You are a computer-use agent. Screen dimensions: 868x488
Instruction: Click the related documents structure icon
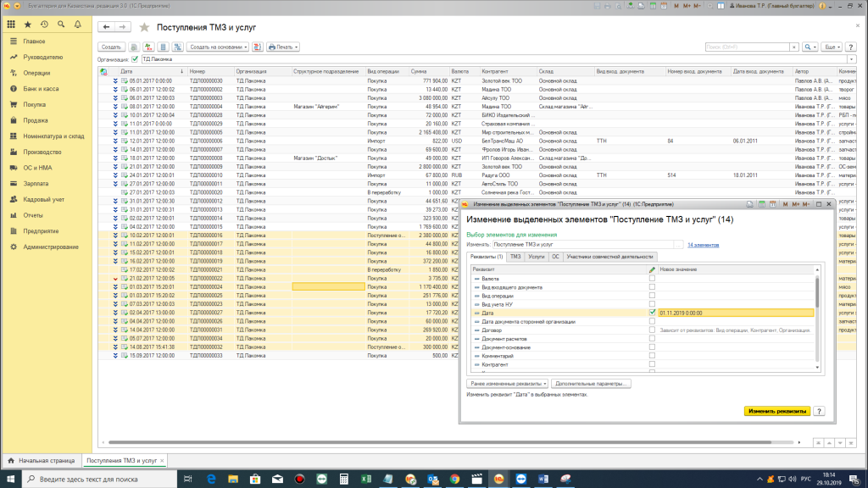[x=177, y=47]
